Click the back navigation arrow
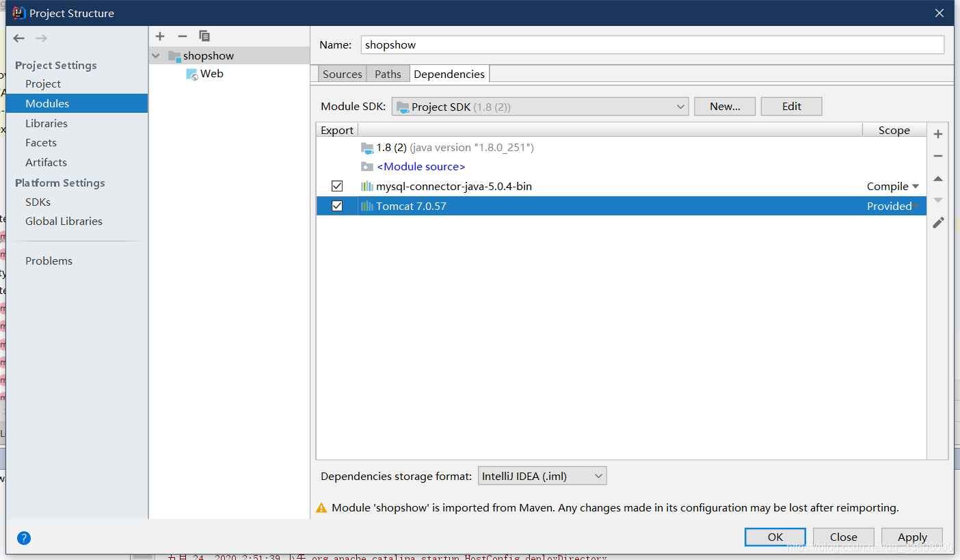 point(19,38)
